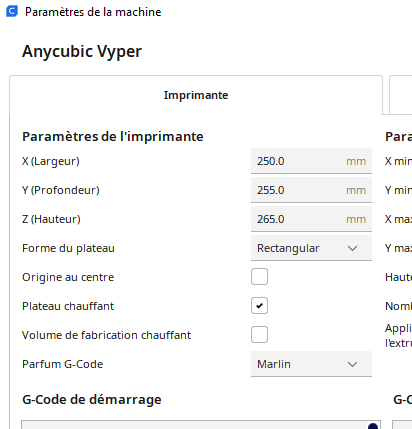Viewport: 412px width, 429px height.
Task: Click the Forme du plateau label
Action: 68,248
